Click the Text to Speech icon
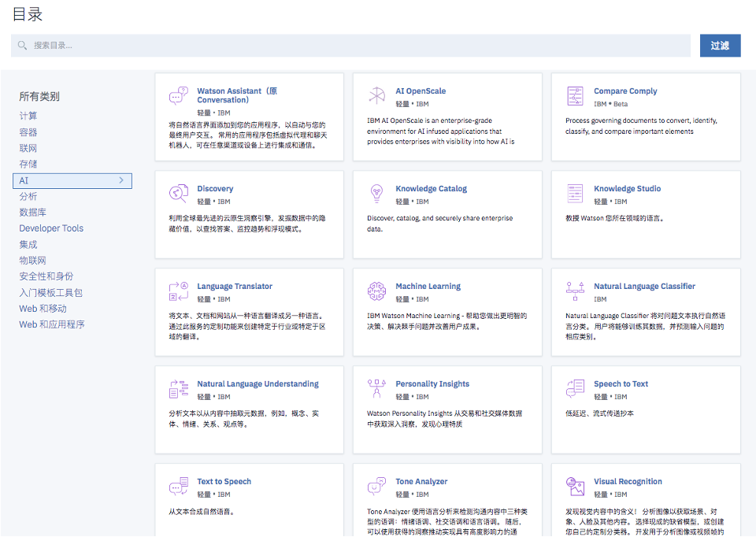The height and width of the screenshot is (537, 756). pos(179,487)
